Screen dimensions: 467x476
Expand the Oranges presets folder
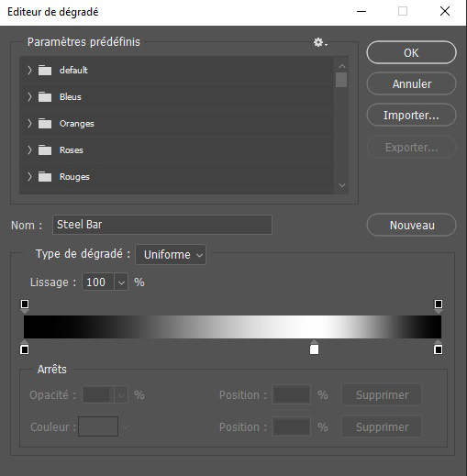click(29, 124)
